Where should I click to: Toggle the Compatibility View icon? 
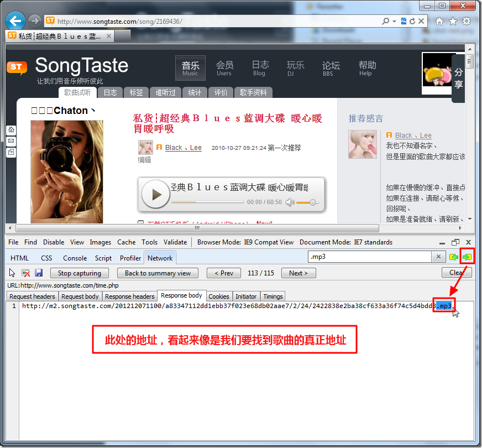click(404, 21)
